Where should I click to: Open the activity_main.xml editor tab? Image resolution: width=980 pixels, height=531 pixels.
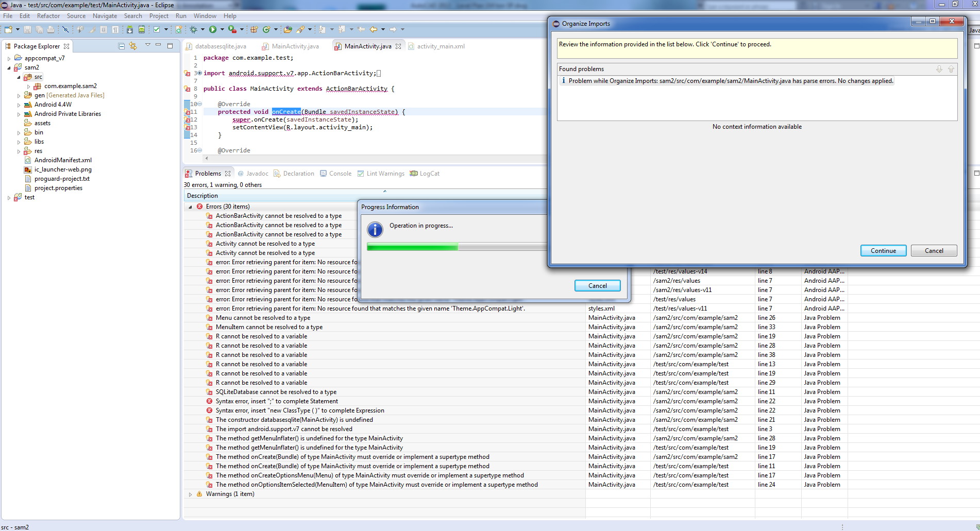(x=436, y=46)
